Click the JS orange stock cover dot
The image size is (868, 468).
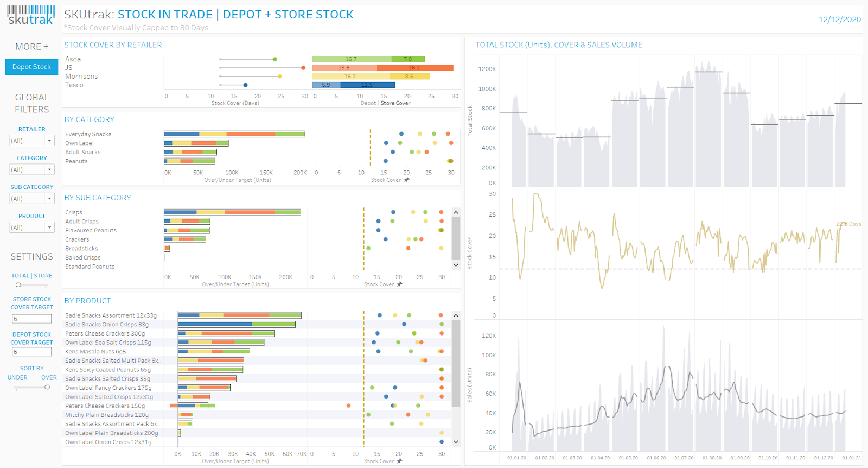[x=303, y=68]
